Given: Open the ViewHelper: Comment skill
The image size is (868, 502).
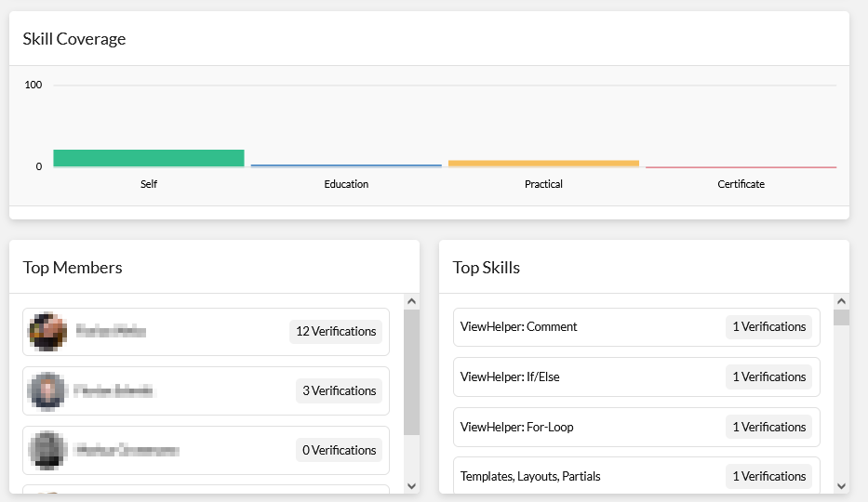Looking at the screenshot, I should (636, 327).
